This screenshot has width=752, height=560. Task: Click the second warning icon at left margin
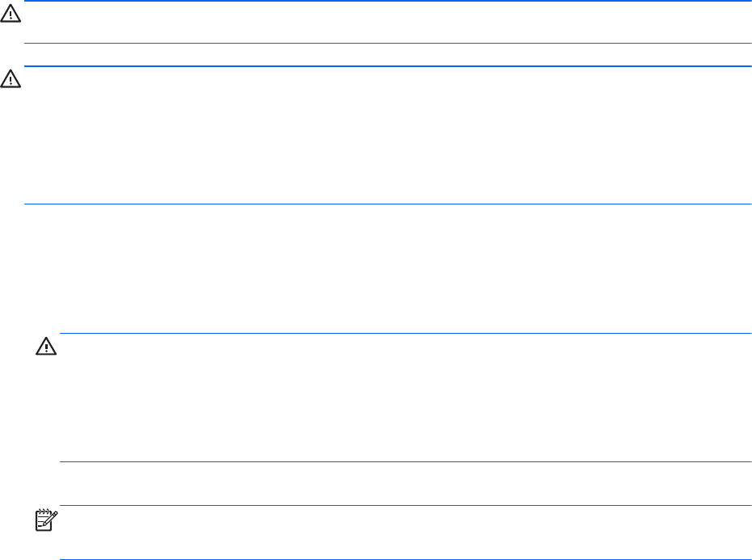pos(11,78)
